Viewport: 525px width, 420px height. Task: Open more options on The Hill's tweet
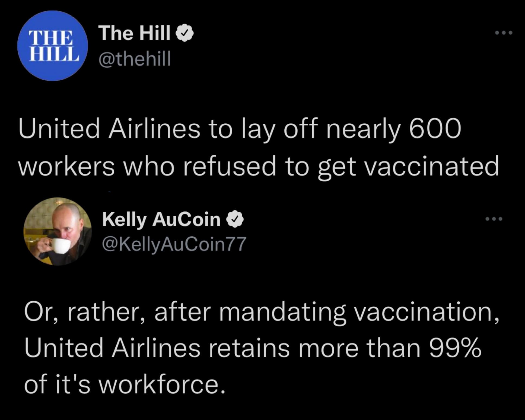[x=503, y=33]
